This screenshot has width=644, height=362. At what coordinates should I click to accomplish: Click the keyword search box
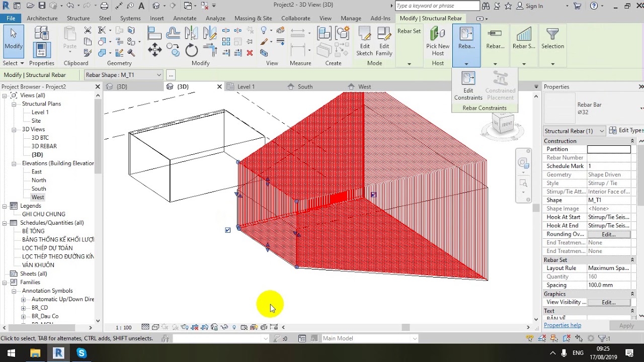[x=437, y=6]
